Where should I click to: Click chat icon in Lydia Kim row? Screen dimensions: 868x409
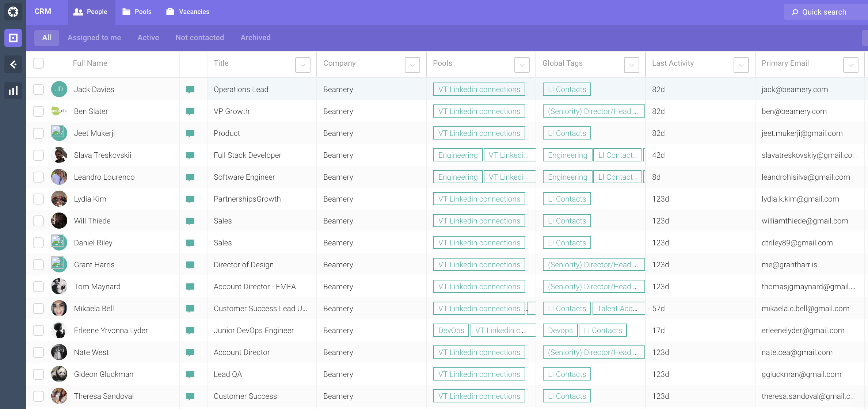tap(190, 199)
